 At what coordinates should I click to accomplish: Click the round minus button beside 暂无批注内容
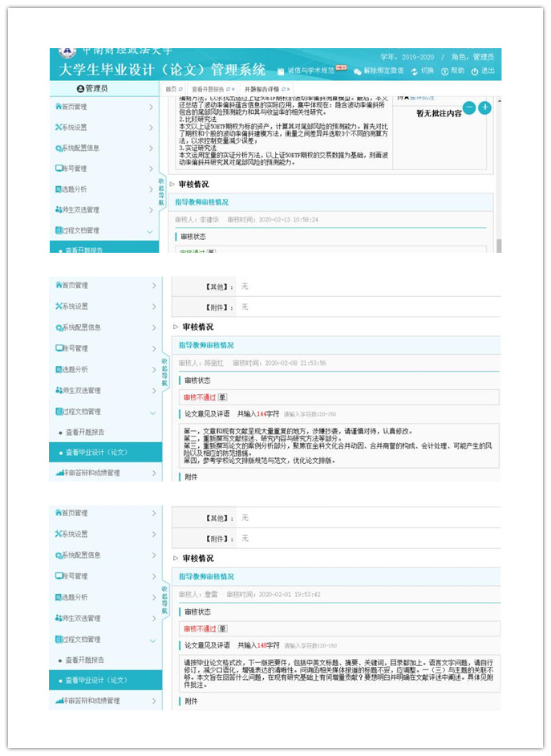pos(470,108)
